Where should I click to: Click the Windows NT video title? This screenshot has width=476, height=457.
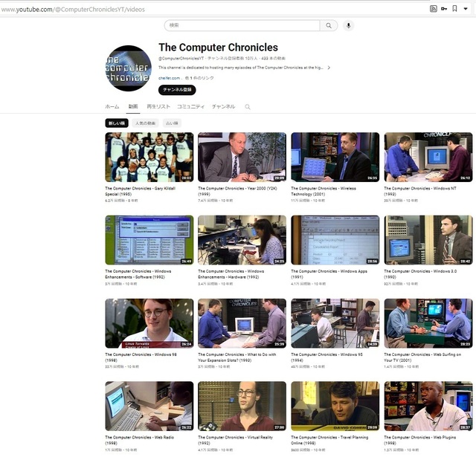pos(420,192)
